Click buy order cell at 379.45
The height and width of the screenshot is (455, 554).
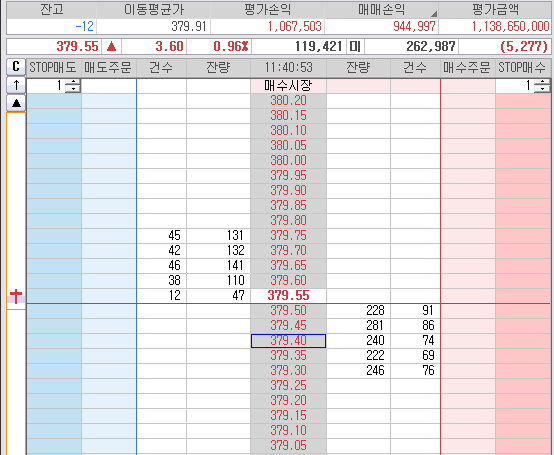pyautogui.click(x=468, y=325)
